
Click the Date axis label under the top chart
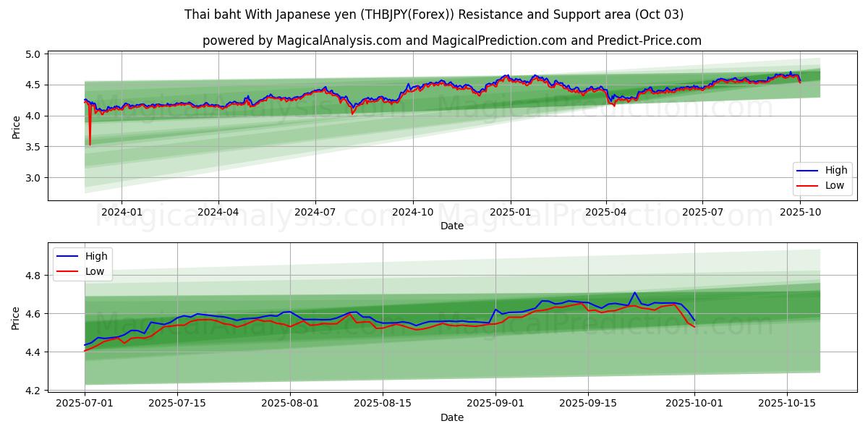pyautogui.click(x=451, y=226)
